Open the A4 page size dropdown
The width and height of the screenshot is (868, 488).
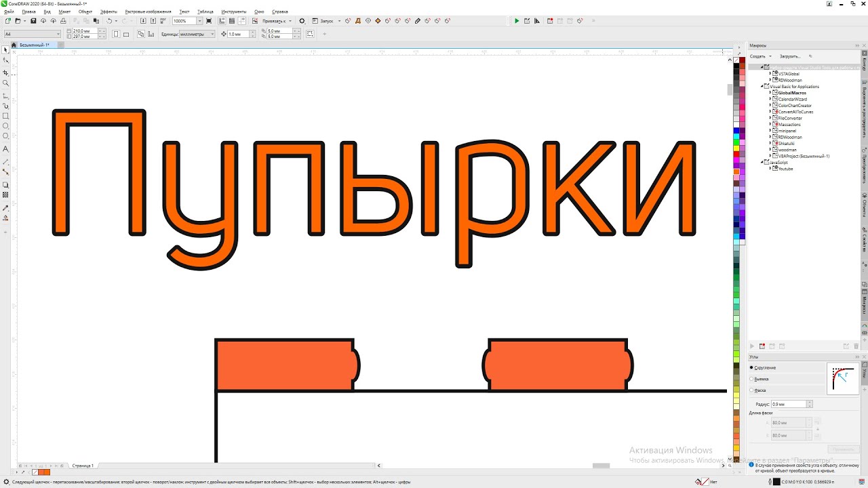[58, 33]
